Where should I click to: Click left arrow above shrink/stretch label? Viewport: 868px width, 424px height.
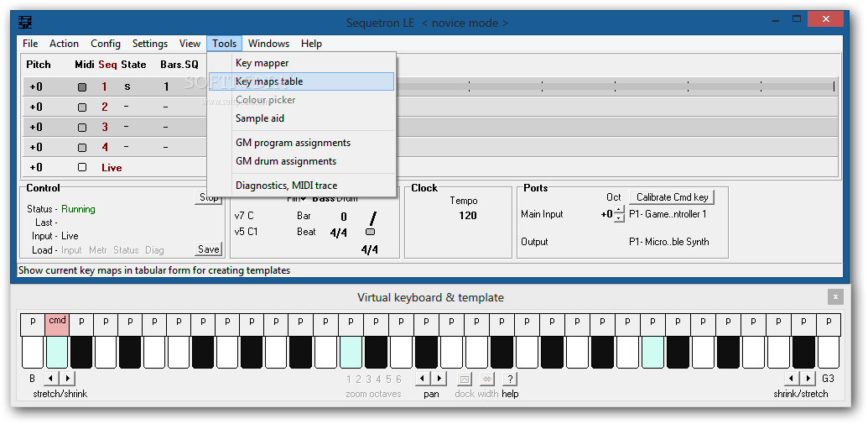point(793,380)
